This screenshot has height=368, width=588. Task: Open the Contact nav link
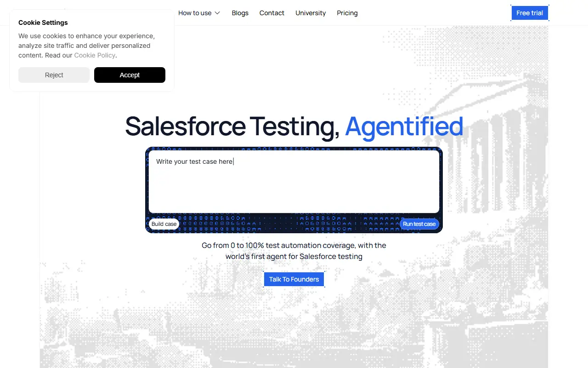click(271, 13)
